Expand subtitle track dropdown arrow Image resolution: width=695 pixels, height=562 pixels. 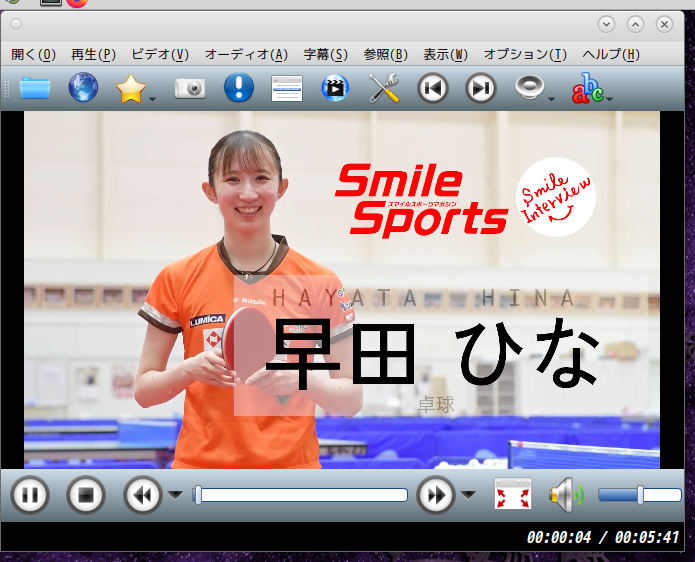[609, 99]
